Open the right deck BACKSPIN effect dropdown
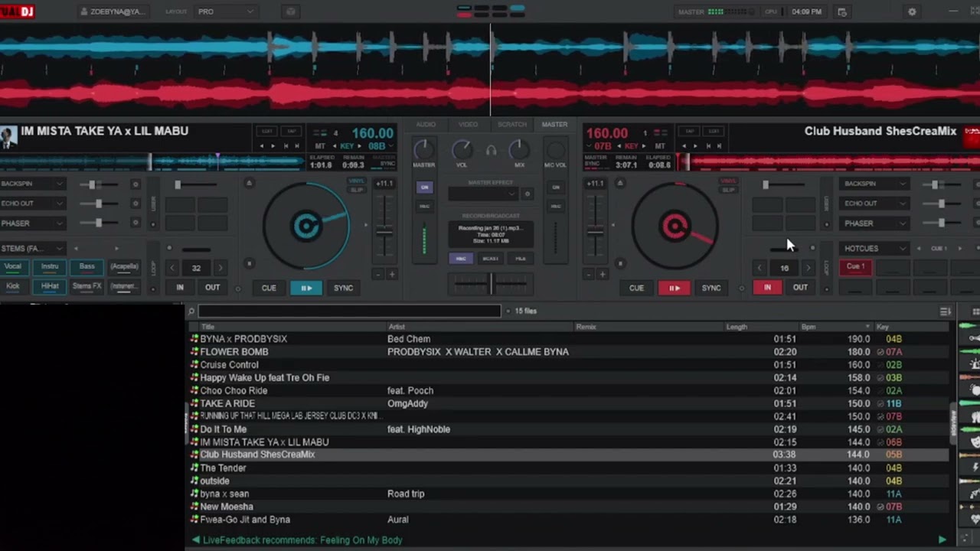Screen dimensions: 980x551 click(x=875, y=184)
